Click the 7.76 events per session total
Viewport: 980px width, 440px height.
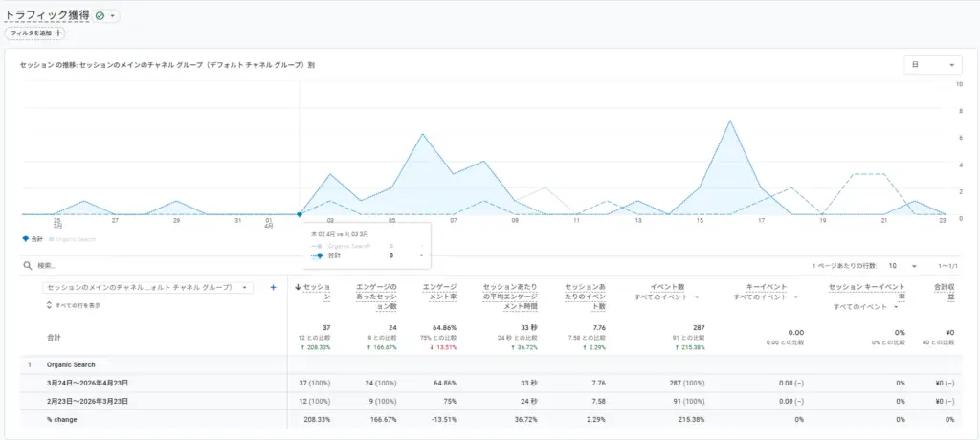[599, 327]
